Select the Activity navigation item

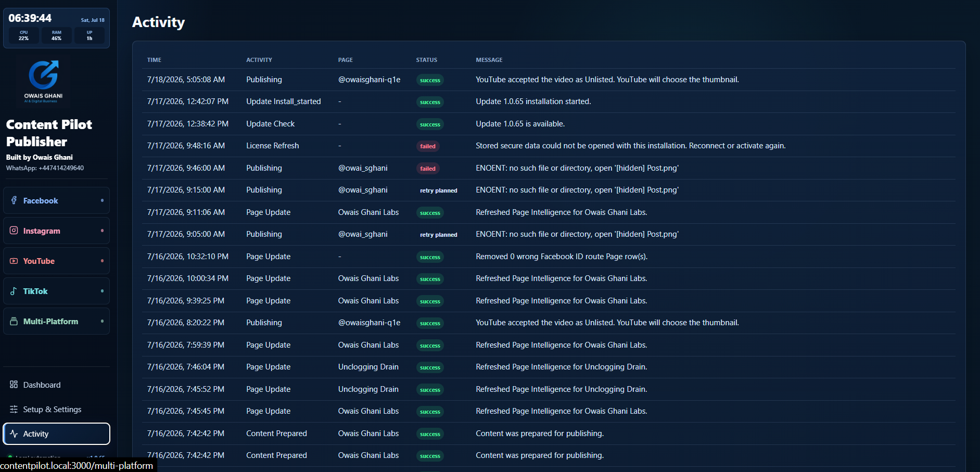click(56, 433)
